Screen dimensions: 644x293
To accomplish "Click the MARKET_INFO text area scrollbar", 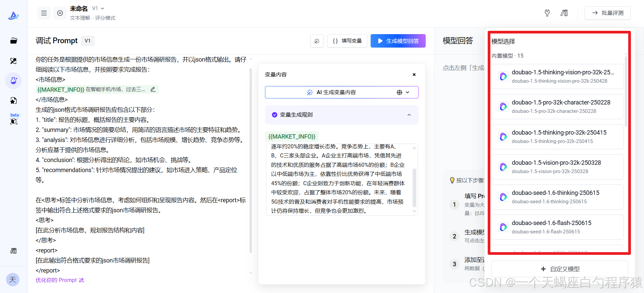I will [414, 188].
